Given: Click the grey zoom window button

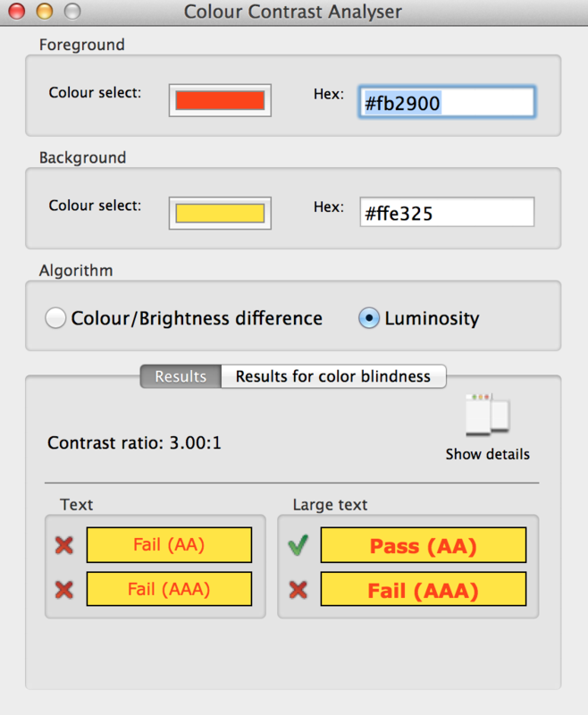Looking at the screenshot, I should coord(72,12).
